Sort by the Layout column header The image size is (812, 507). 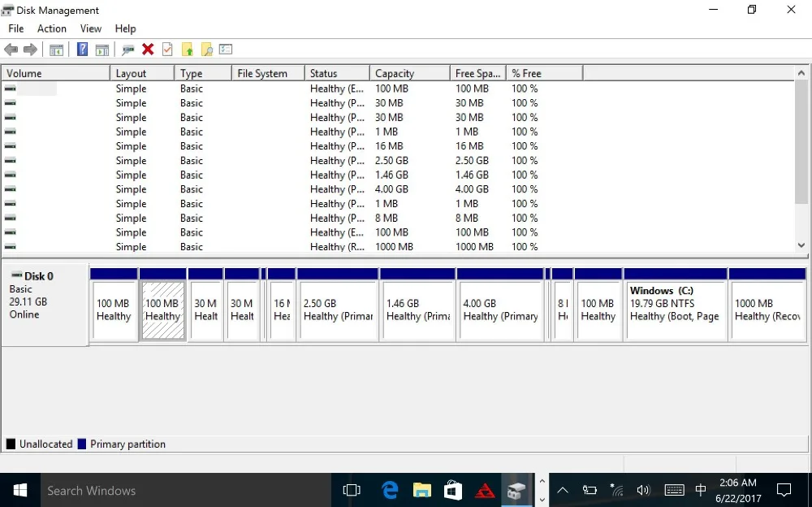point(142,74)
